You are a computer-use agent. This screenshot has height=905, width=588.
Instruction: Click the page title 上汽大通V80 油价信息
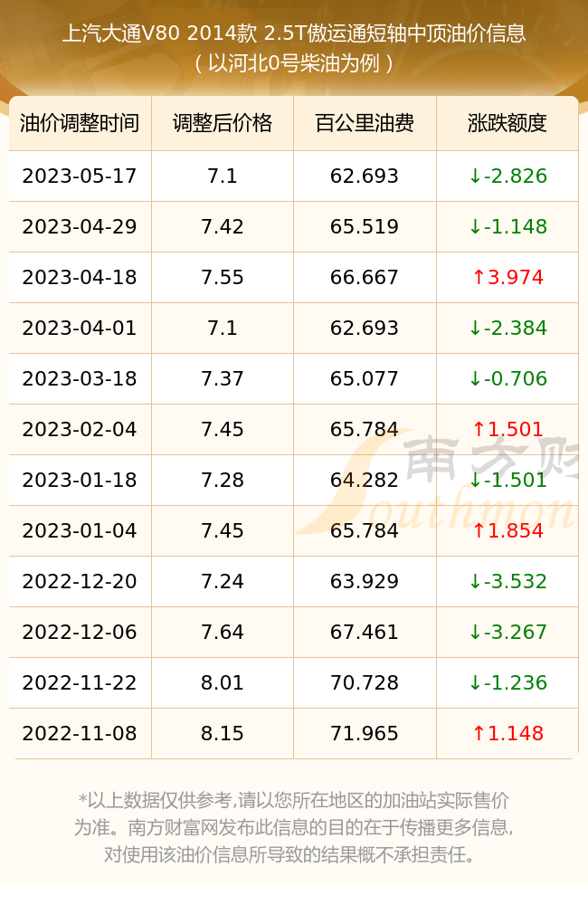click(294, 33)
